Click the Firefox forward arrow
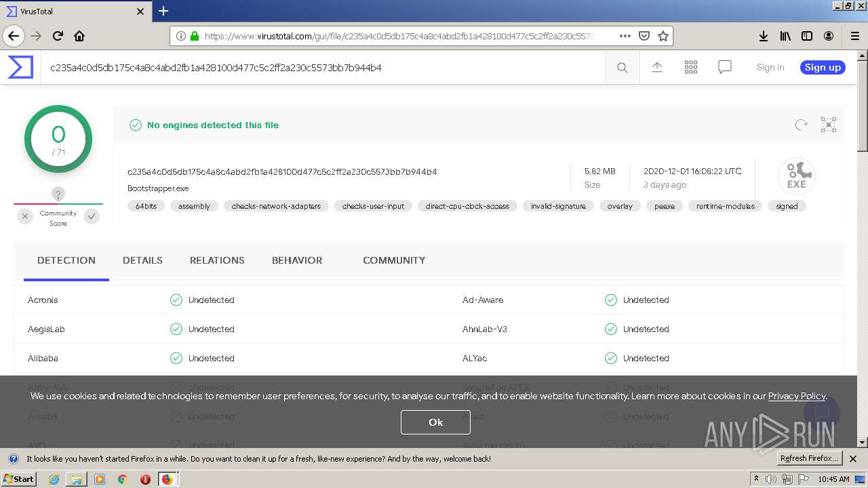Image resolution: width=868 pixels, height=488 pixels. [36, 36]
